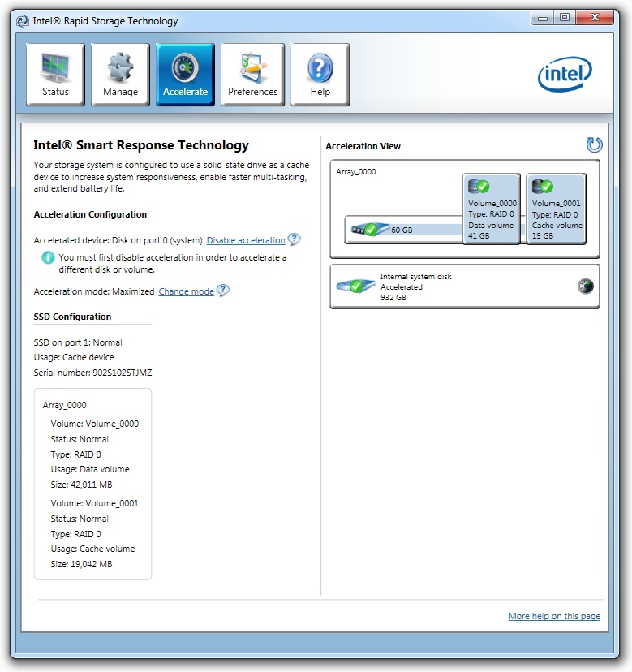Maximize the Intel Rapid Storage window

(565, 17)
